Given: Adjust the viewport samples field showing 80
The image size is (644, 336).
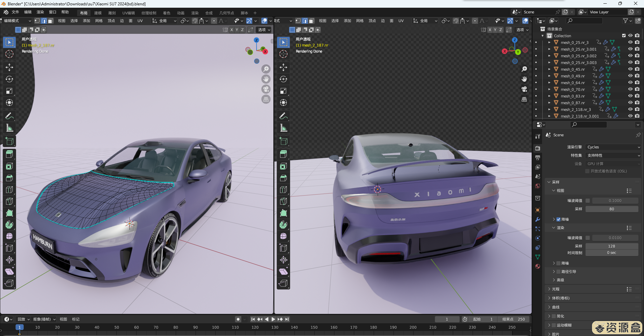Looking at the screenshot, I should [x=612, y=209].
